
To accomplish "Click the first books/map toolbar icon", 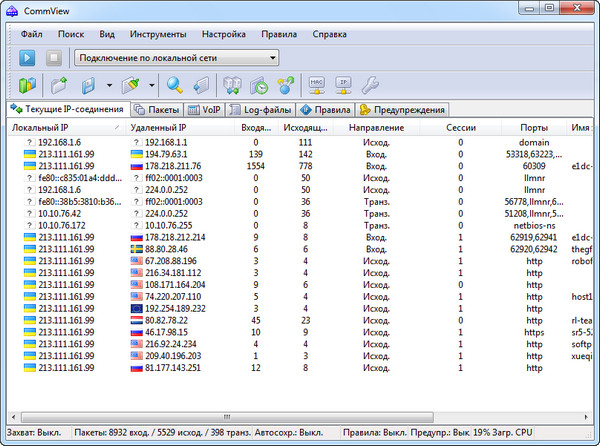I will (x=27, y=85).
